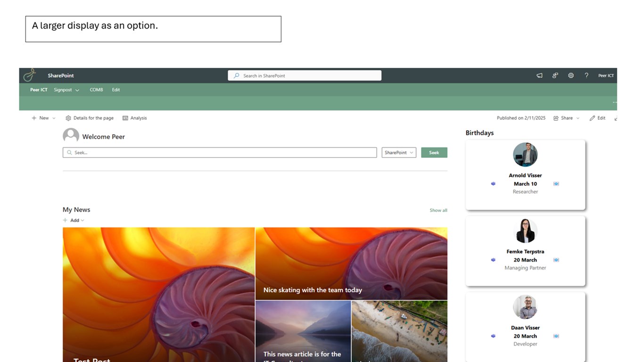Screen dimensions: 644x362
Task: Send email to Daan Visser via Outlook icon
Action: pyautogui.click(x=556, y=336)
